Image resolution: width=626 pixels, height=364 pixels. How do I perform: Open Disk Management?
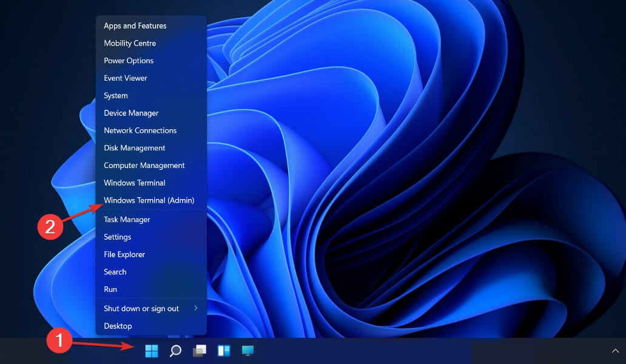pos(134,147)
